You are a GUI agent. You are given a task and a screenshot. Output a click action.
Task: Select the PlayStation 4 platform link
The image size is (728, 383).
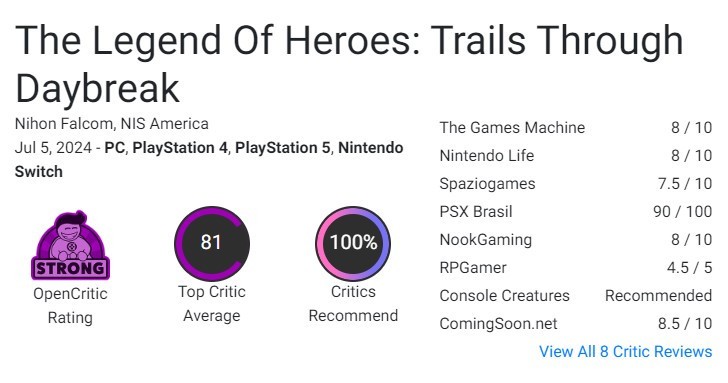coord(180,148)
